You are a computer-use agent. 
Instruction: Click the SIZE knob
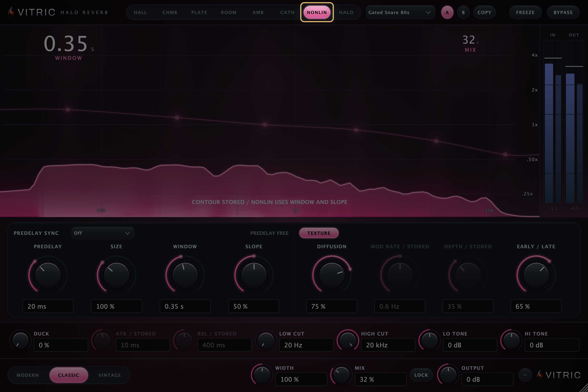pos(116,275)
